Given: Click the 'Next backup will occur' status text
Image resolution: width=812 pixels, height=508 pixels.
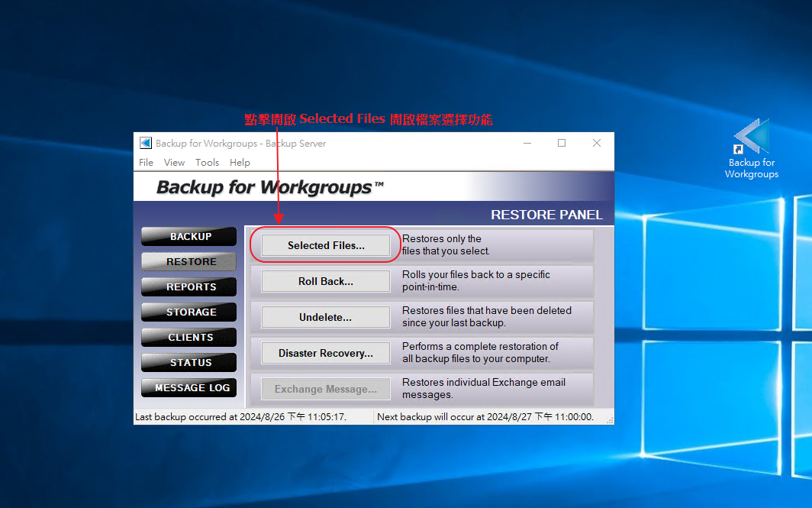Looking at the screenshot, I should tap(485, 417).
